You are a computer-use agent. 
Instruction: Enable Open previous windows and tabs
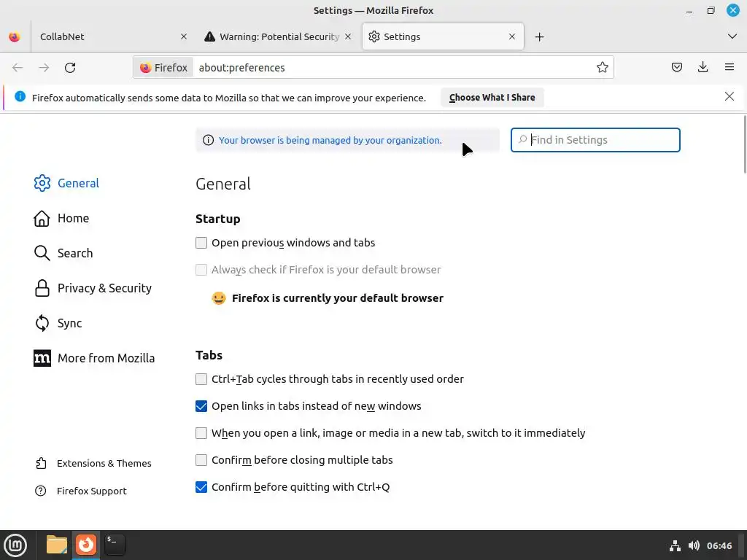201,243
